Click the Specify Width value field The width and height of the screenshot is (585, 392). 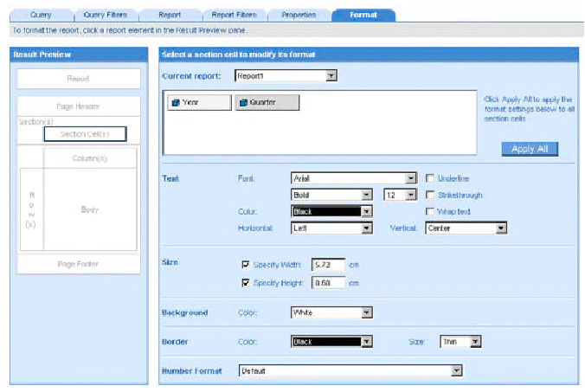327,264
